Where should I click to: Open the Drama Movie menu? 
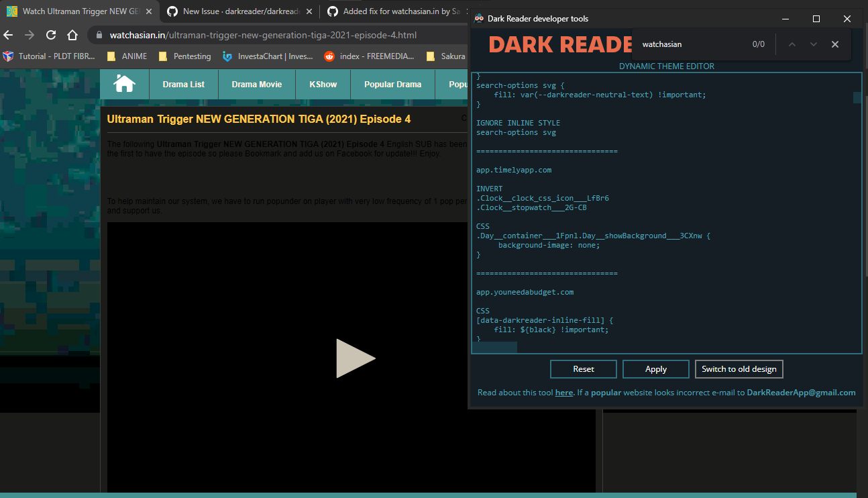257,85
